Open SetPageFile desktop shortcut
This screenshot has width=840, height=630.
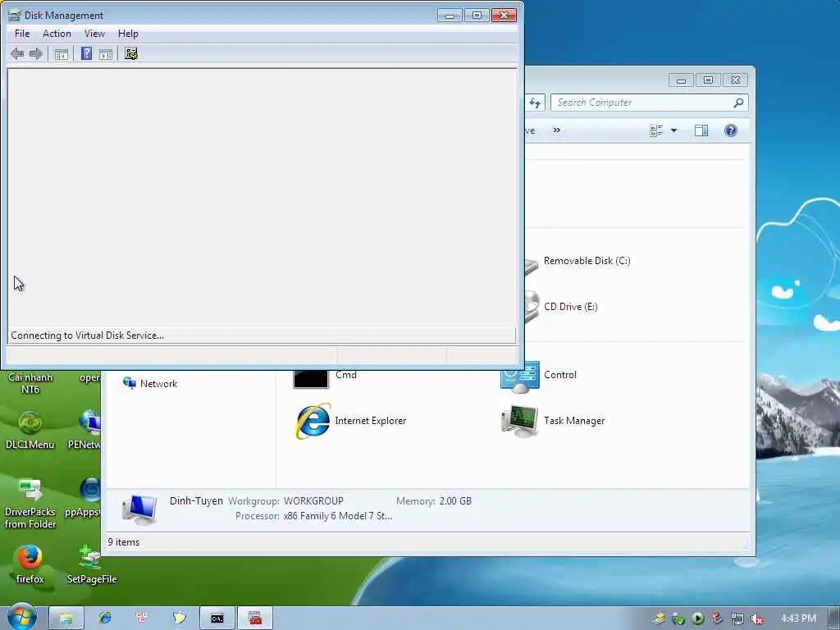[92, 564]
